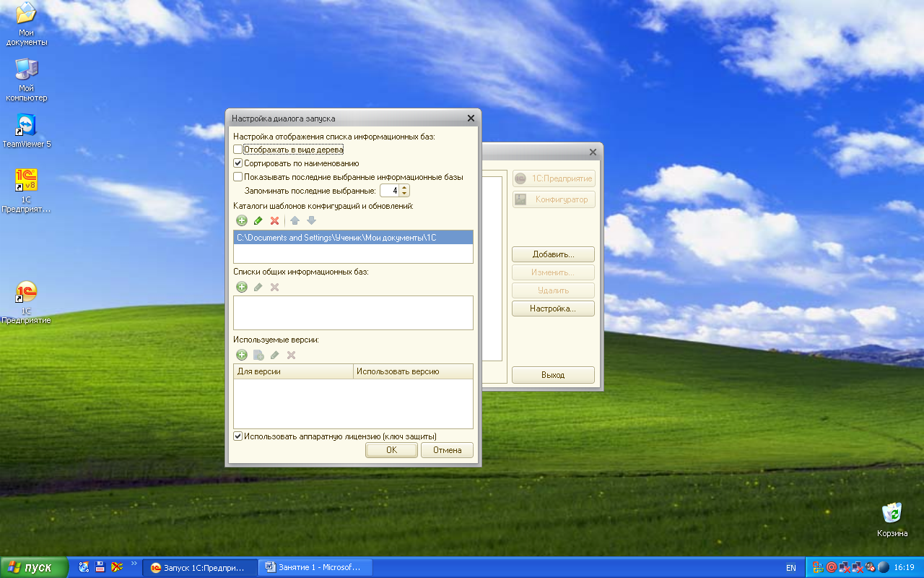Screen dimensions: 924x578
Task: Click '1С:Предприятие' button in launch window
Action: point(554,178)
